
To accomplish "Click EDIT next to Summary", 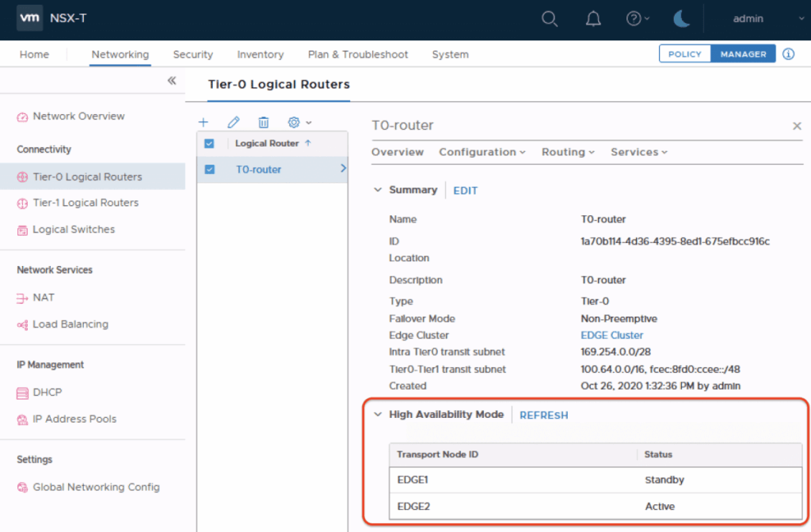I will pyautogui.click(x=466, y=191).
